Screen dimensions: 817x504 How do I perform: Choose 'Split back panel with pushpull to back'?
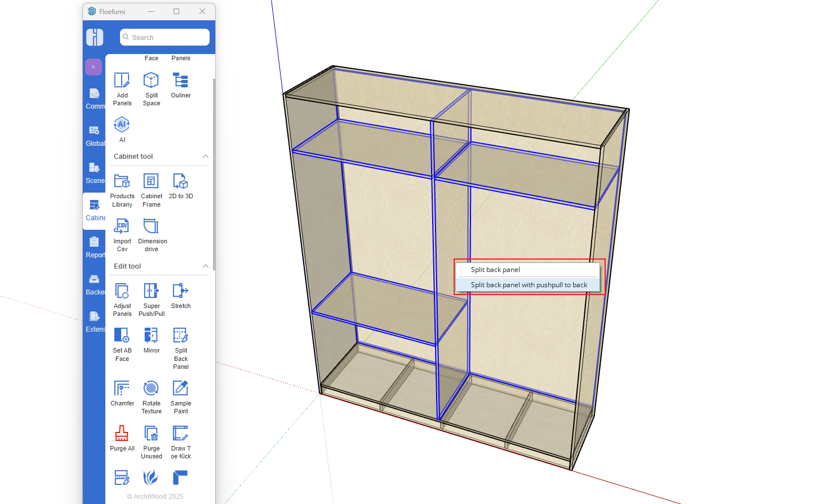point(529,285)
